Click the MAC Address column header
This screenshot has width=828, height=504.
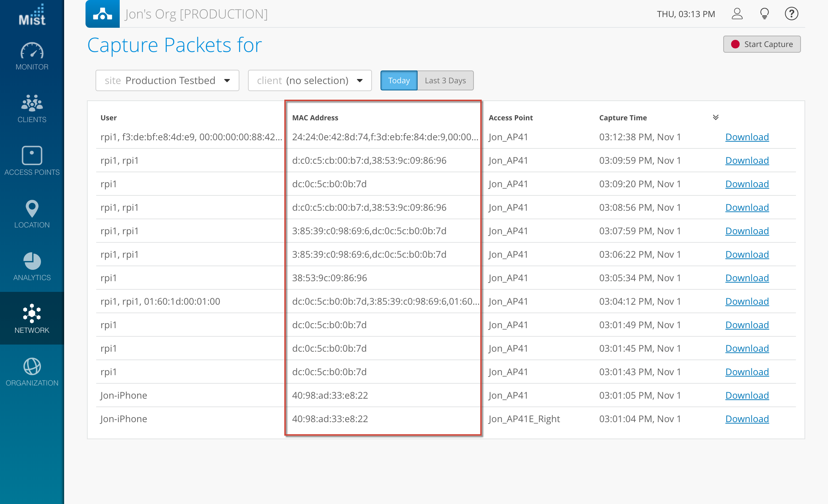pyautogui.click(x=315, y=118)
